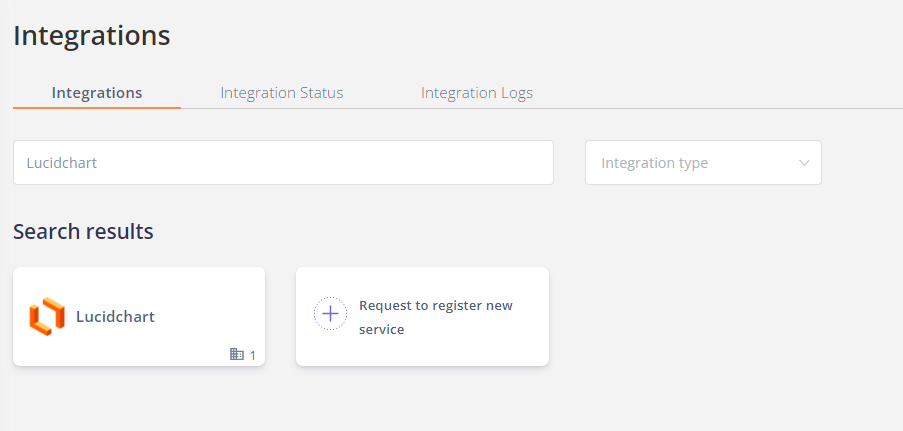
Task: Click the number 1 beside the building icon
Action: (x=252, y=356)
